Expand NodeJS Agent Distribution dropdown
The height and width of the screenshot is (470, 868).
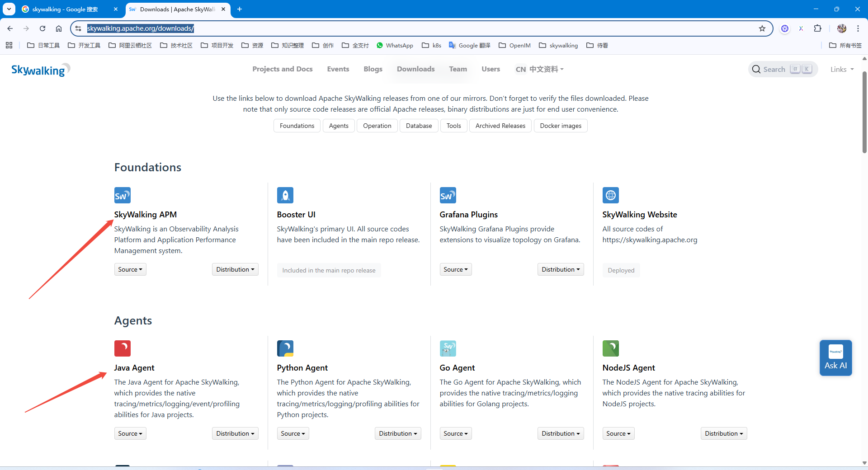point(724,433)
